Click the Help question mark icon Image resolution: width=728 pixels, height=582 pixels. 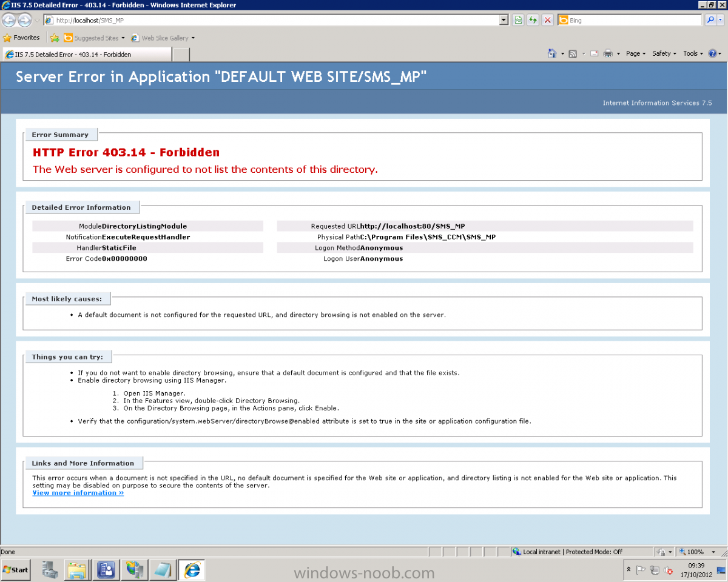(712, 53)
